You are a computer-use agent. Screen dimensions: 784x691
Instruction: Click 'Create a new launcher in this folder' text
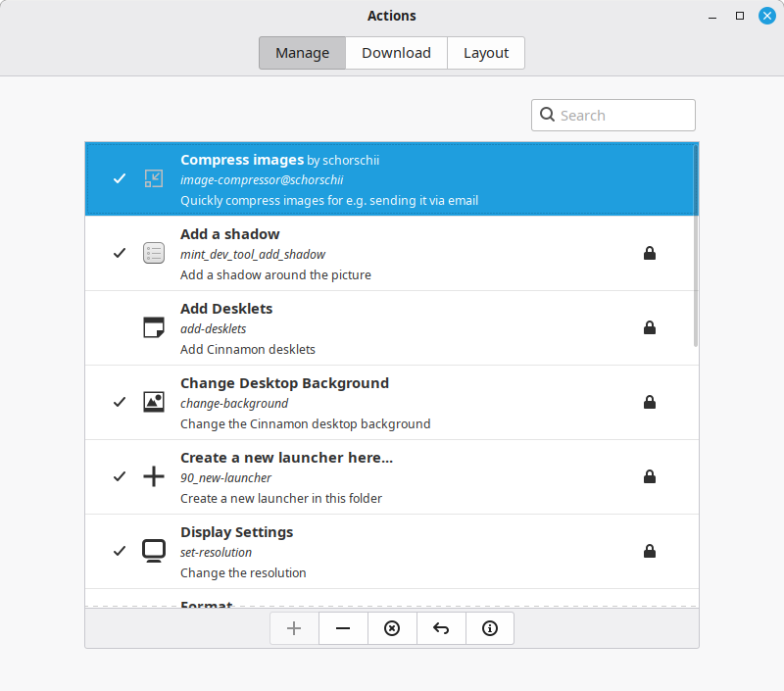pyautogui.click(x=281, y=499)
